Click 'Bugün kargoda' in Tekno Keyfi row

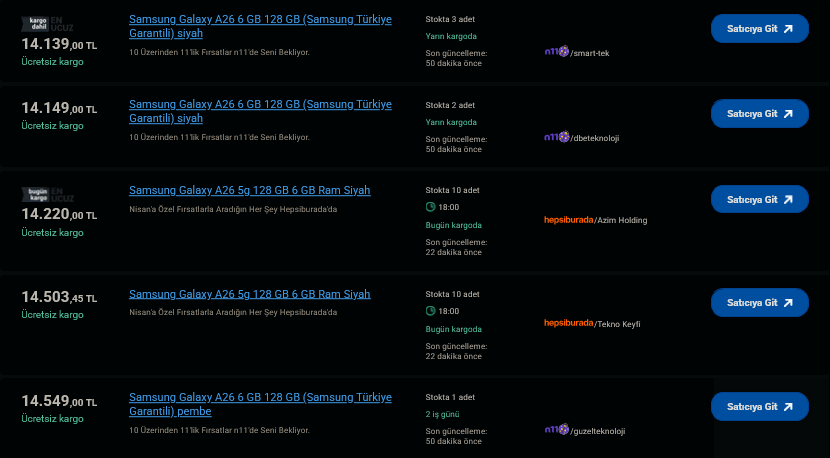[454, 329]
